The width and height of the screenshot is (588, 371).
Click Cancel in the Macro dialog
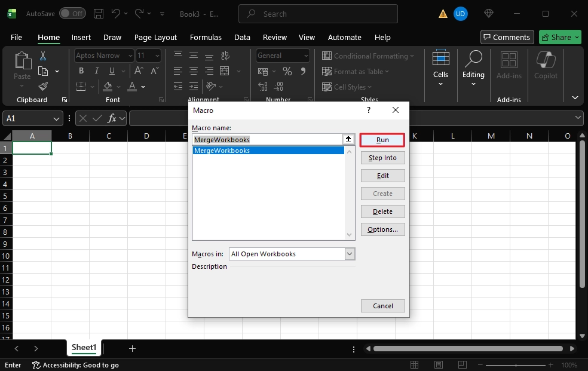[x=382, y=306]
